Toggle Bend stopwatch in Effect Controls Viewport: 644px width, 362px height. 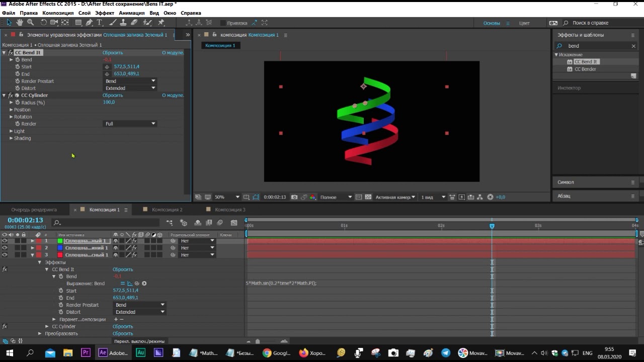tap(18, 60)
